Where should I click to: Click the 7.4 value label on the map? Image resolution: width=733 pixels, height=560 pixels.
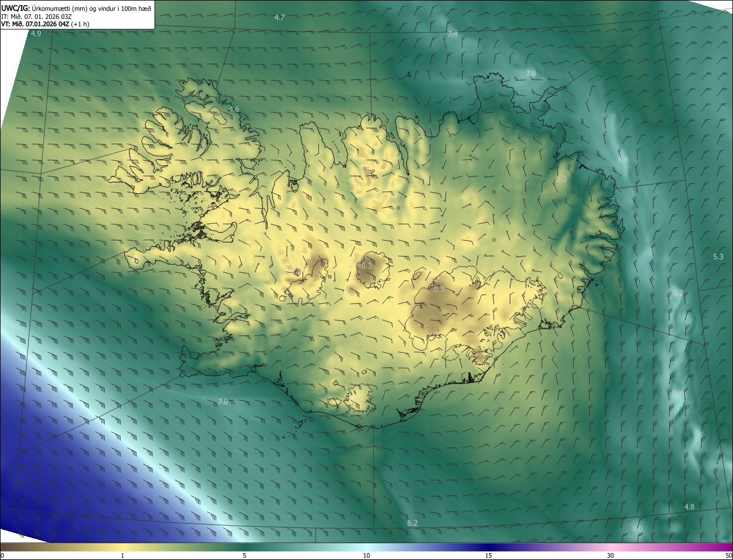pyautogui.click(x=452, y=35)
